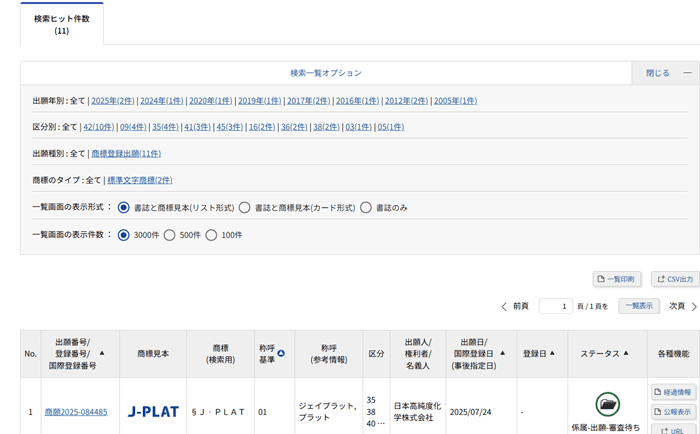Select 書誌のみ display format
Viewport: 700px width, 434px height.
point(365,207)
